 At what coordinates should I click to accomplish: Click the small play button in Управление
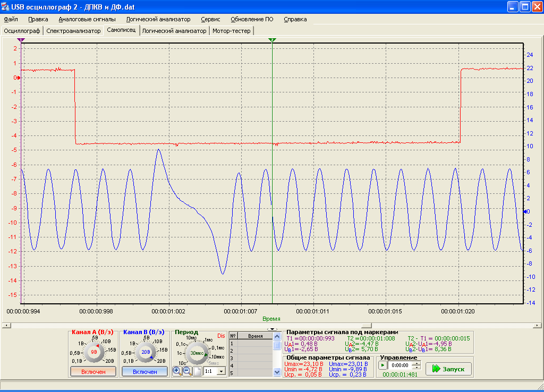pyautogui.click(x=382, y=365)
